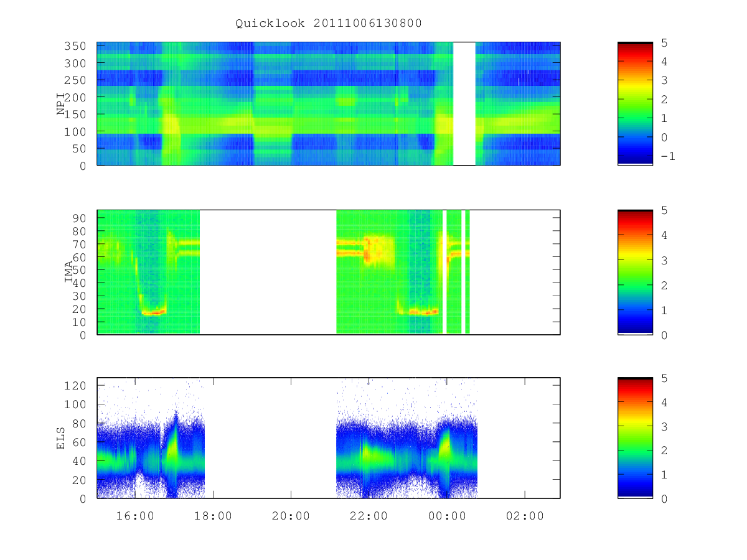Select the NPI y-axis label
747x560 pixels.
click(x=62, y=104)
